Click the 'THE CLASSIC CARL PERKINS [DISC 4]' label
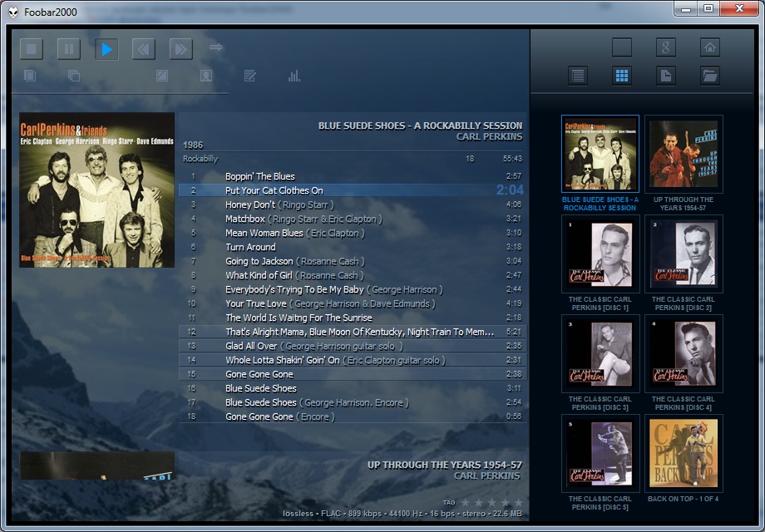 pyautogui.click(x=684, y=403)
